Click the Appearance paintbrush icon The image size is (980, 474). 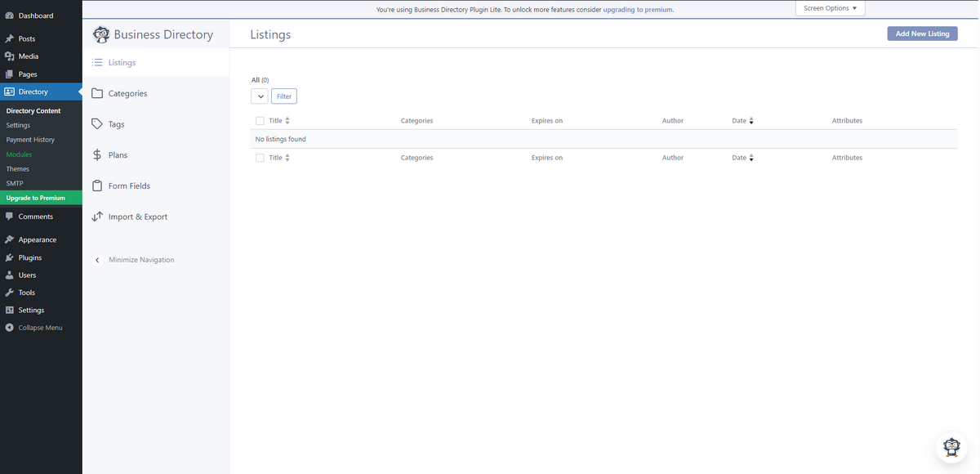coord(9,239)
